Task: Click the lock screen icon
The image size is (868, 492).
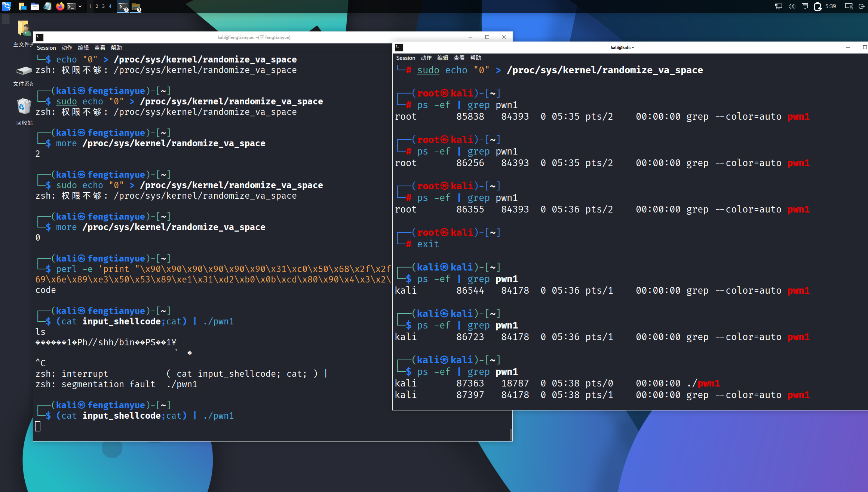Action: coord(849,6)
